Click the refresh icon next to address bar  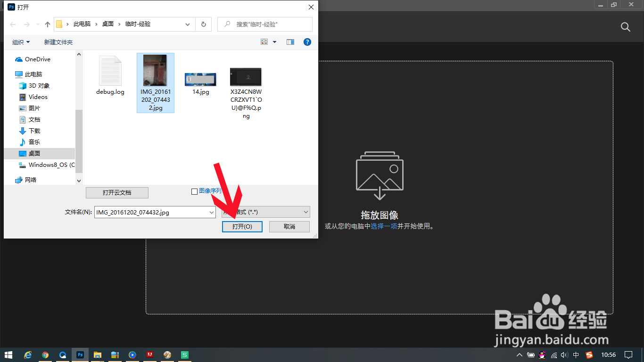[x=203, y=24]
